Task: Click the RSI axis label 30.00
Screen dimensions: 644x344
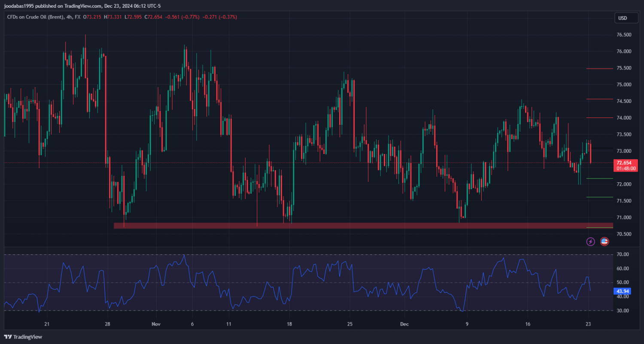Action: (623, 311)
